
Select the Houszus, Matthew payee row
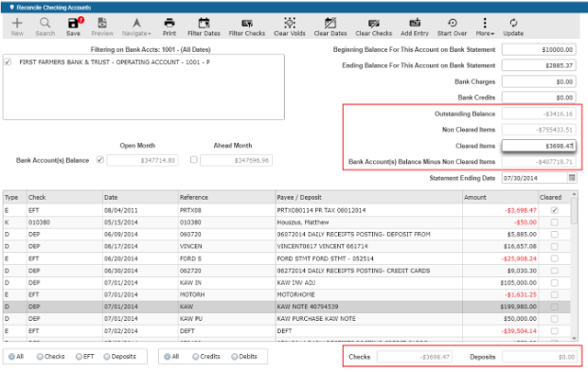tap(287, 222)
